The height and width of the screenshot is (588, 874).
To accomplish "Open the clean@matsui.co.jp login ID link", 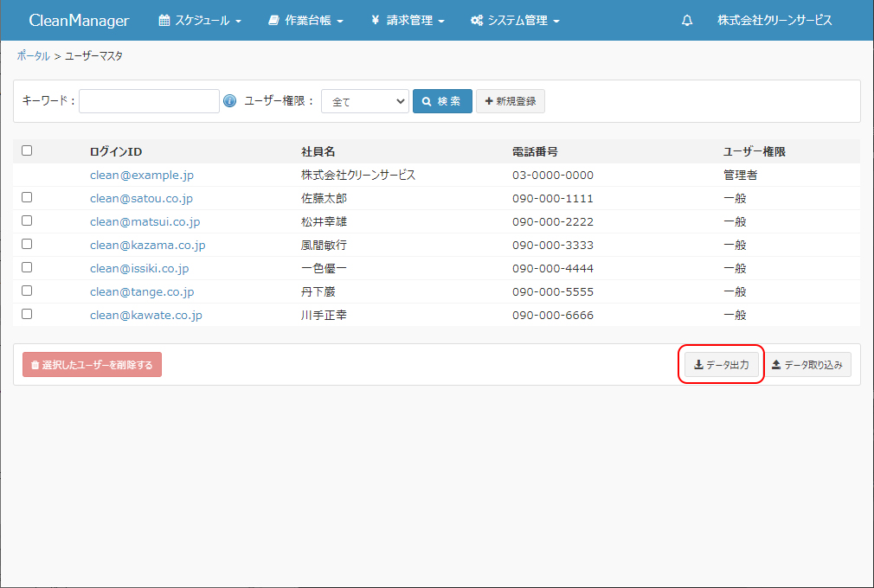I will point(145,221).
